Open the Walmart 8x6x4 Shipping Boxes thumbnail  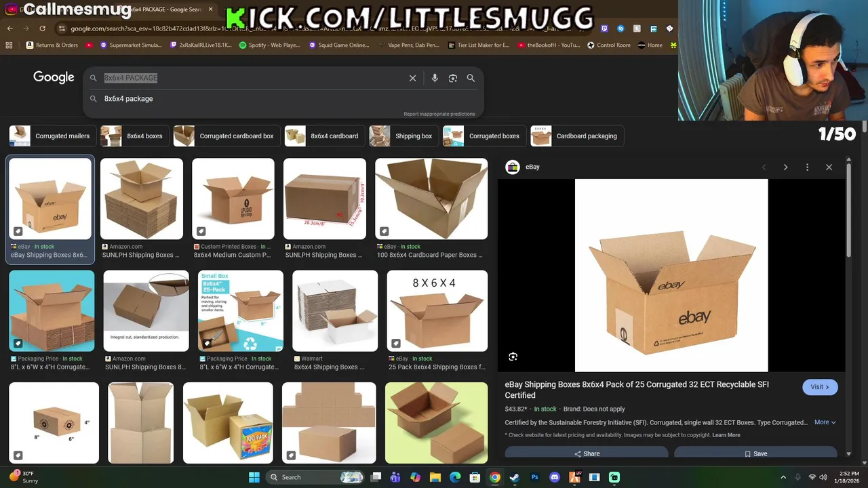pos(335,311)
